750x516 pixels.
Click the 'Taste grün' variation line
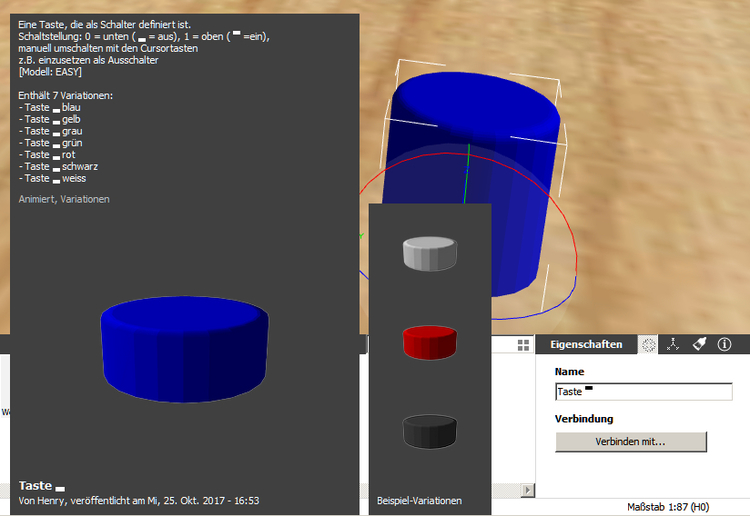coord(51,143)
